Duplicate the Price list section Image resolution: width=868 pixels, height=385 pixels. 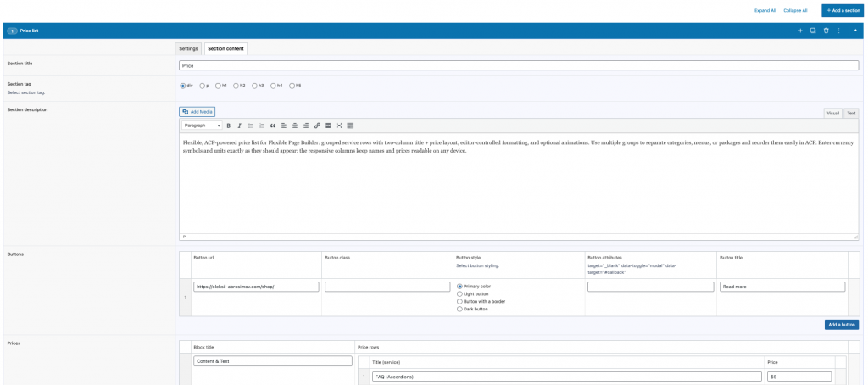click(x=813, y=31)
